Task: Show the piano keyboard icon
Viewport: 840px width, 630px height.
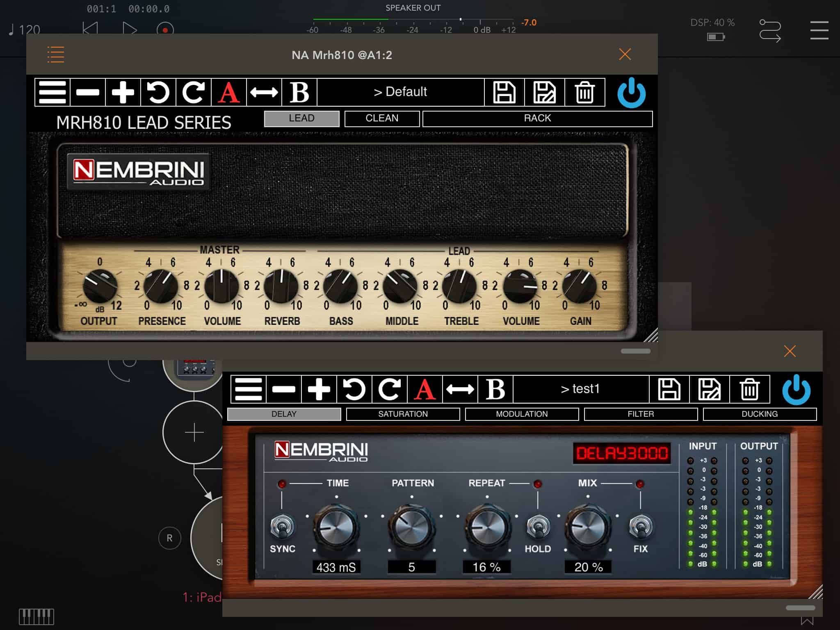Action: 37,616
